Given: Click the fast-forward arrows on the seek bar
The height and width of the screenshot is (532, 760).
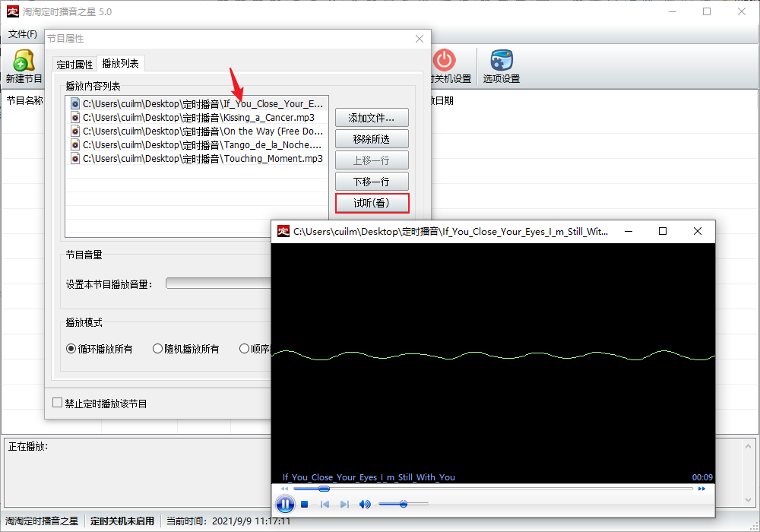Looking at the screenshot, I should click(x=701, y=489).
